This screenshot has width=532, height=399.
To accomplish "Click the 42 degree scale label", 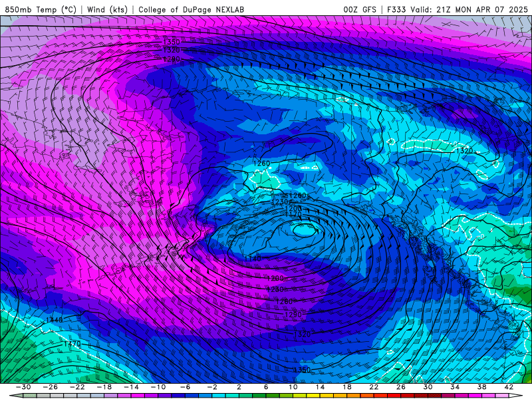I will [x=509, y=387].
